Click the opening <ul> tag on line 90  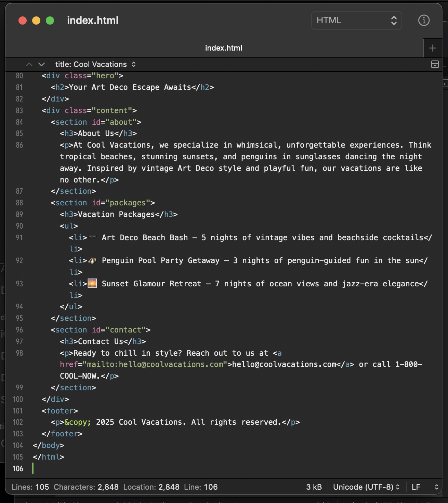[69, 226]
